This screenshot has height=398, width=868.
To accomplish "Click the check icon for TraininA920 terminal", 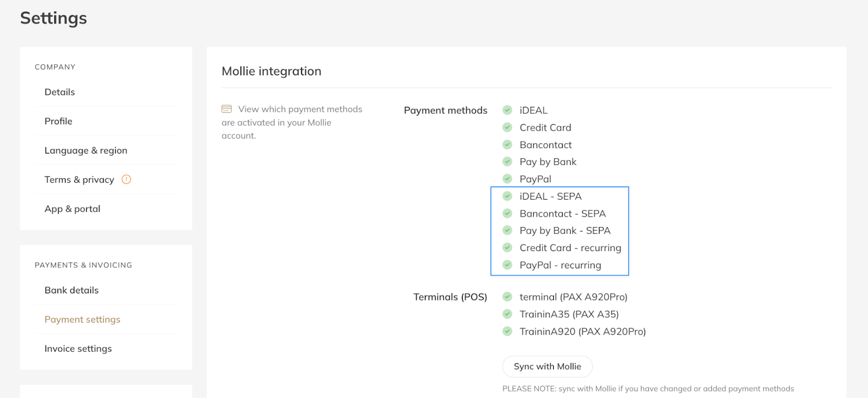I will point(507,331).
